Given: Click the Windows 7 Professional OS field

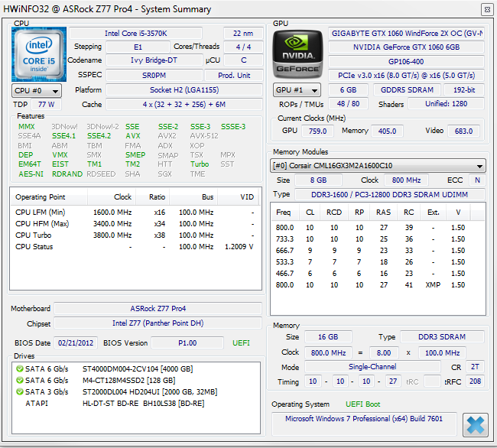Looking at the screenshot, I should pyautogui.click(x=364, y=424).
